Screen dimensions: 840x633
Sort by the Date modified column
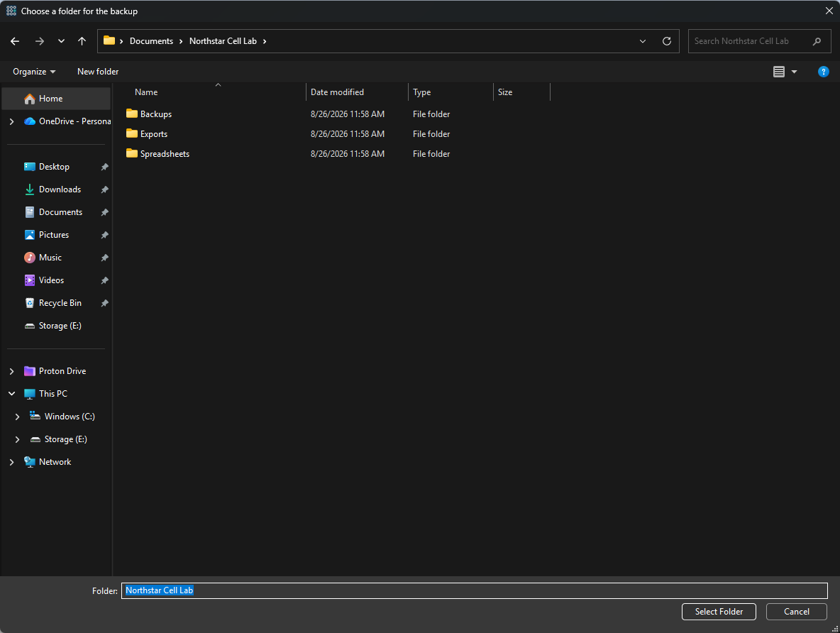pos(357,92)
